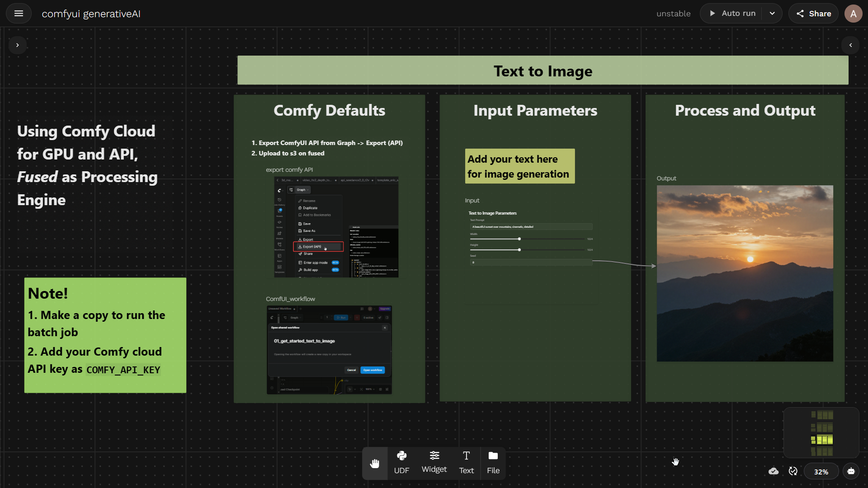Viewport: 868px width, 488px height.
Task: Click the Auto run play button
Action: click(x=731, y=14)
